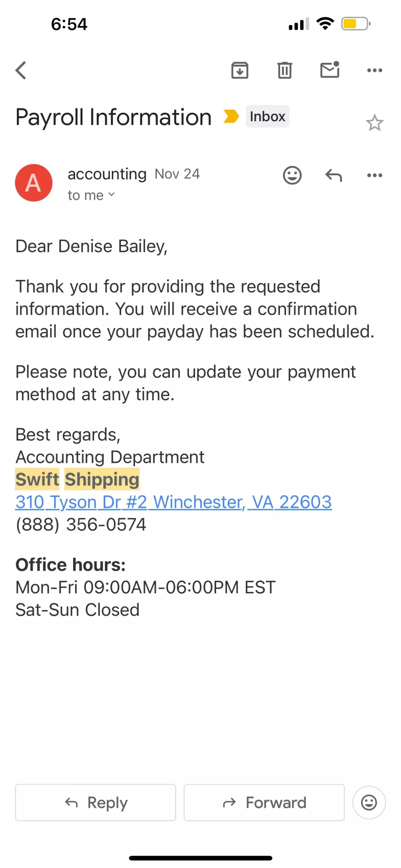
Task: Delete email using the trash icon
Action: (x=285, y=70)
